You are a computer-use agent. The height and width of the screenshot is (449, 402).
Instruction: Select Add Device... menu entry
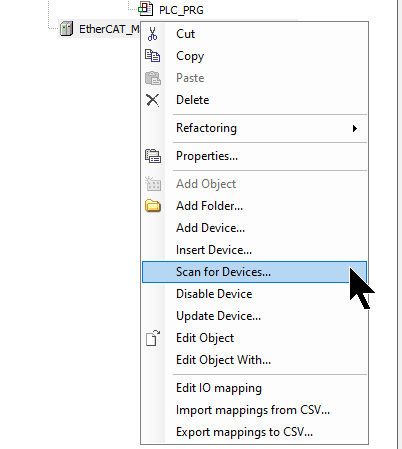tap(255, 228)
